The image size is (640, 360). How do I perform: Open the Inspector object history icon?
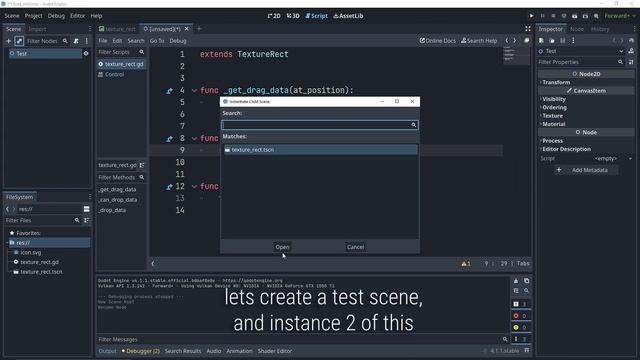tap(631, 40)
